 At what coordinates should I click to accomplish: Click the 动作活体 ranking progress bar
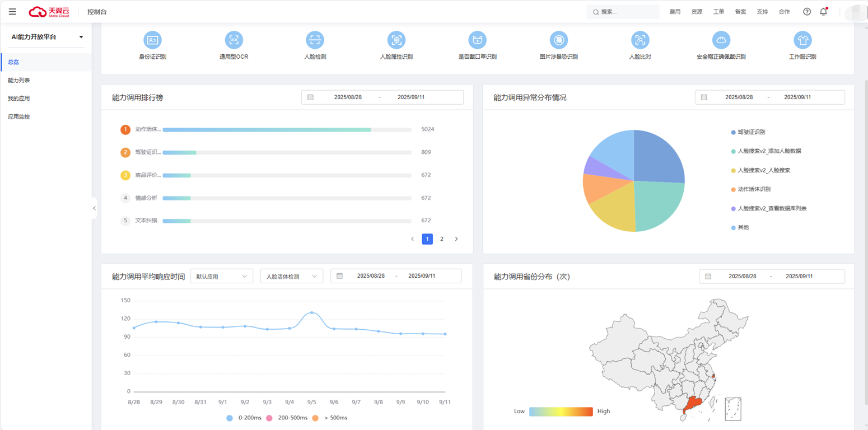pos(287,129)
